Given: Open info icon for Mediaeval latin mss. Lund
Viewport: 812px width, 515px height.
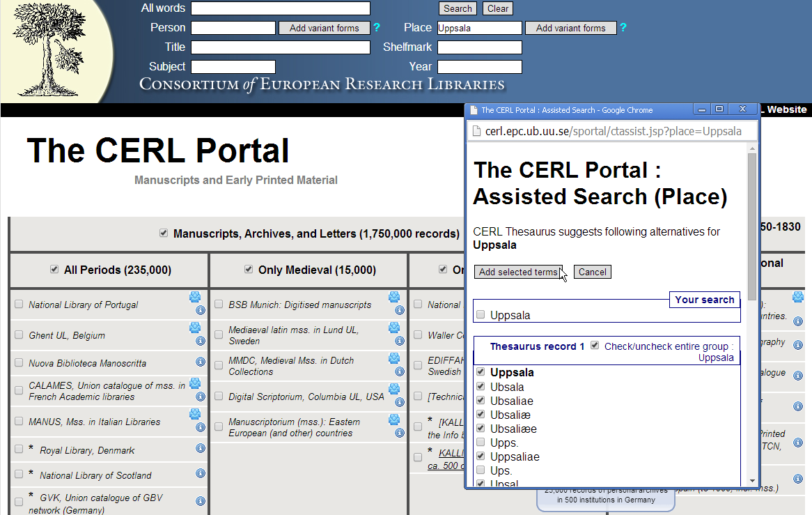Looking at the screenshot, I should [x=400, y=341].
